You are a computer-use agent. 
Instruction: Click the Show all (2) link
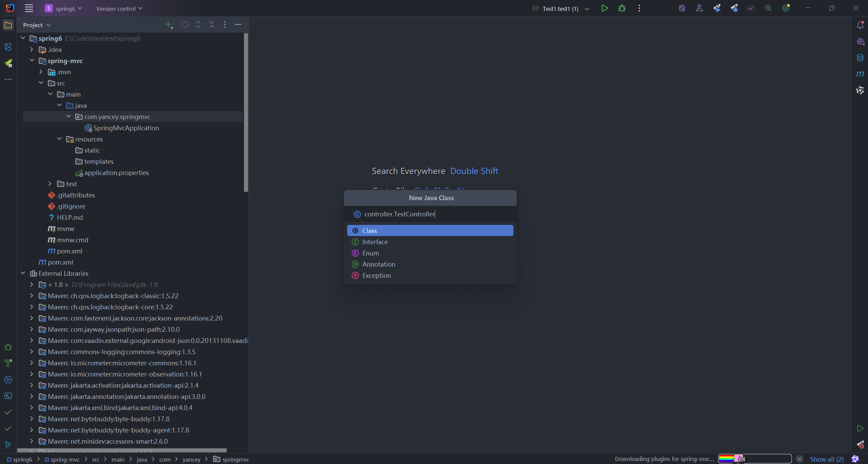click(x=827, y=459)
